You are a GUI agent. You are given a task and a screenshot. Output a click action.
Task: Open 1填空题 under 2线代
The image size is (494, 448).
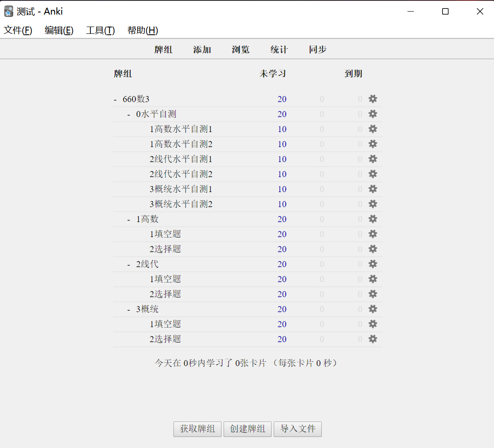tap(165, 279)
